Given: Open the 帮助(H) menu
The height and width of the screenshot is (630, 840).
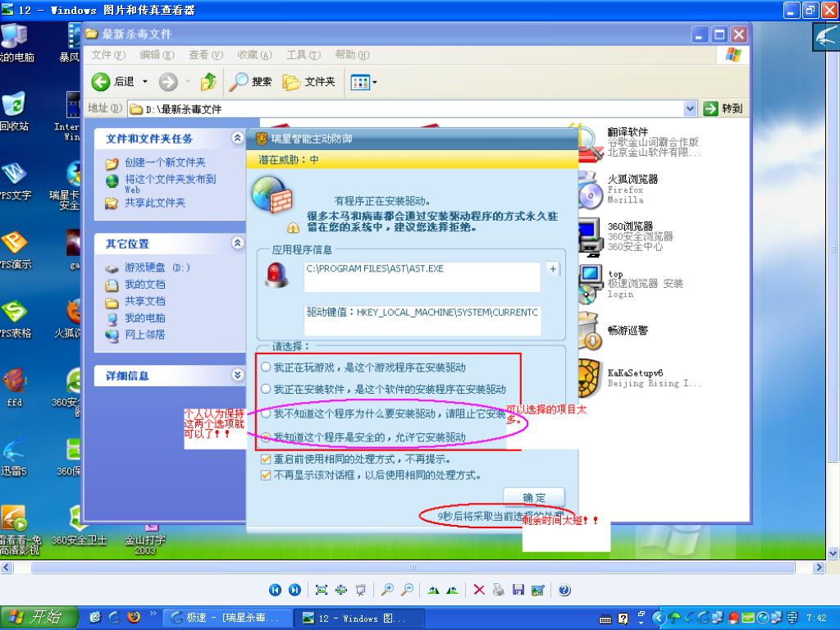Looking at the screenshot, I should point(352,55).
